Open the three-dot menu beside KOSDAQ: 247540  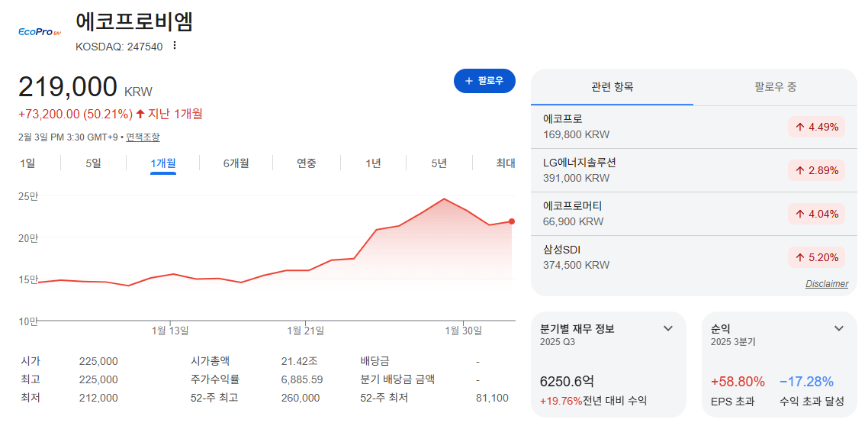click(x=175, y=46)
